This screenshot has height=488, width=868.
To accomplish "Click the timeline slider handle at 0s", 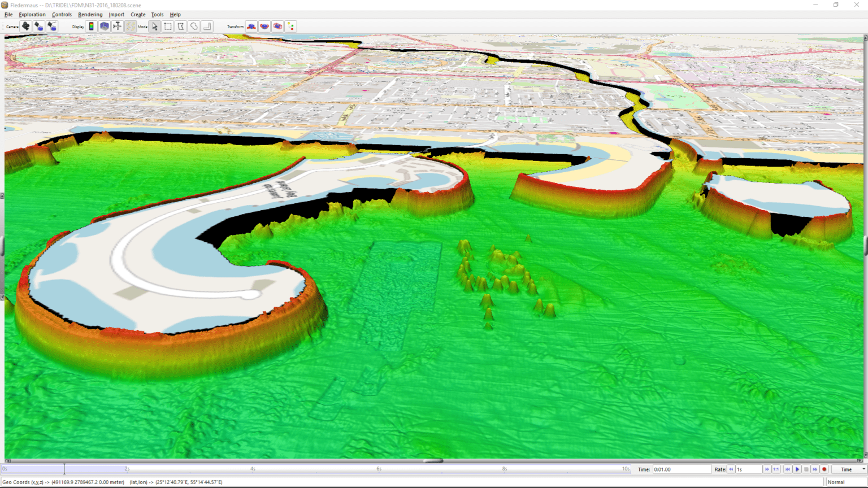I will (x=64, y=469).
